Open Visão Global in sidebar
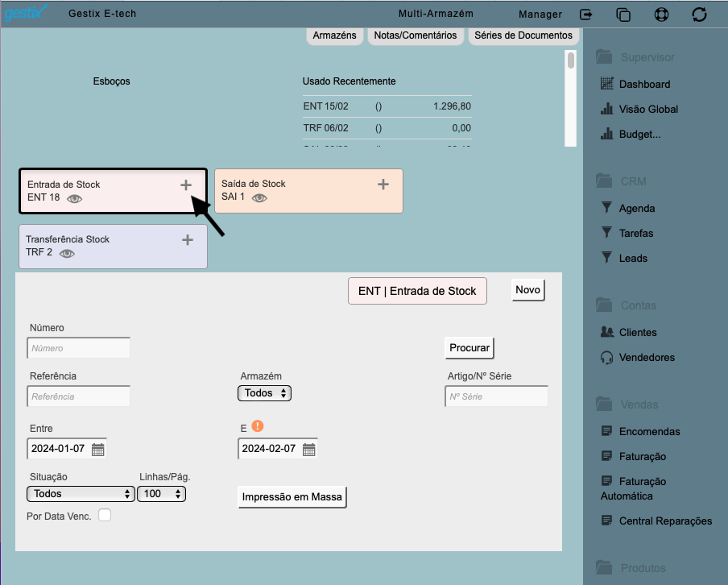728x585 pixels. point(639,110)
